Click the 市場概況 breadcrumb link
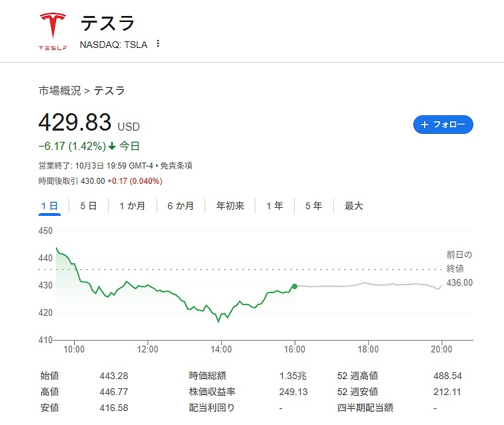 pyautogui.click(x=59, y=91)
